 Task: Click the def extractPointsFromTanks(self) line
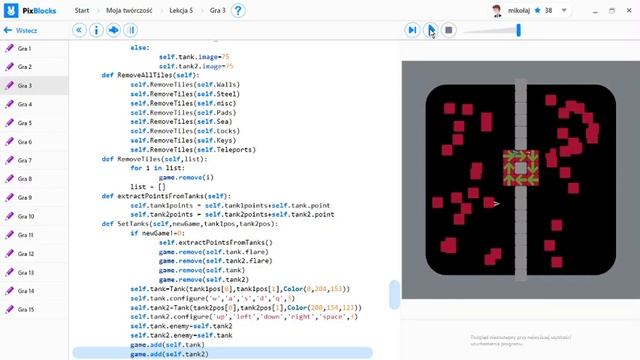(x=166, y=196)
